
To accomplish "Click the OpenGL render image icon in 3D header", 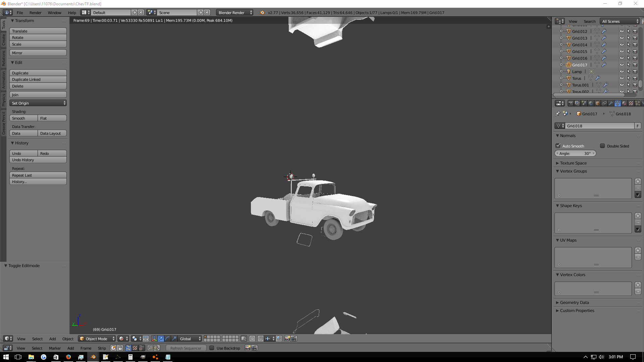I will click(287, 339).
